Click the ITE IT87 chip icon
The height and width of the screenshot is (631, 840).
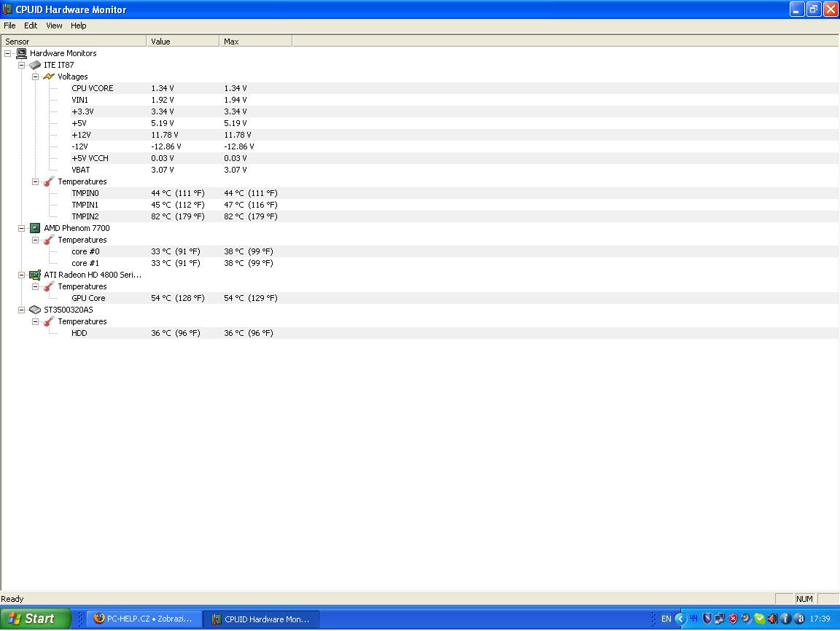pyautogui.click(x=35, y=66)
